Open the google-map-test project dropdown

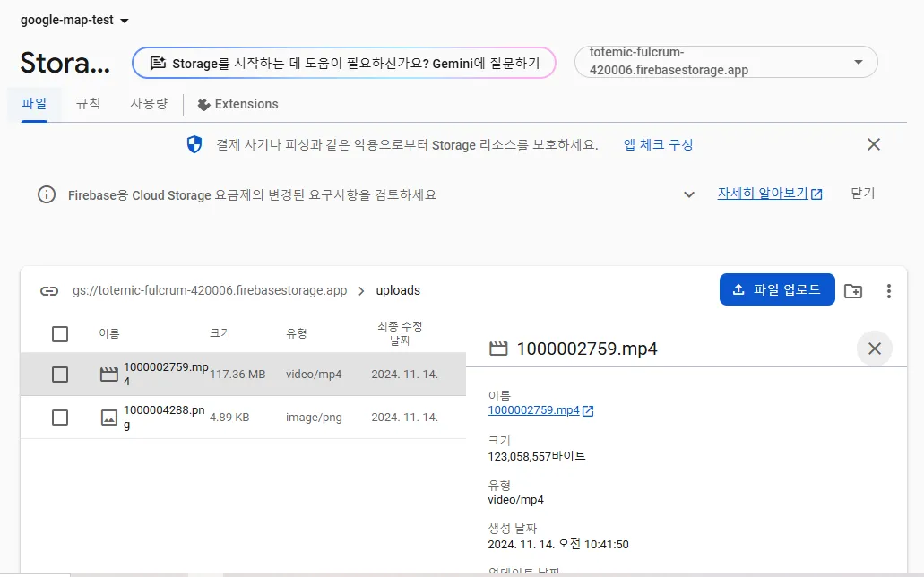click(x=74, y=20)
